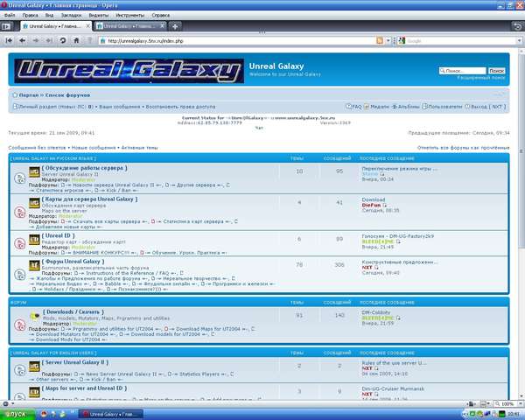525x420 pixels.
Task: Open the Unreal ED forum
Action: pyautogui.click(x=59, y=235)
